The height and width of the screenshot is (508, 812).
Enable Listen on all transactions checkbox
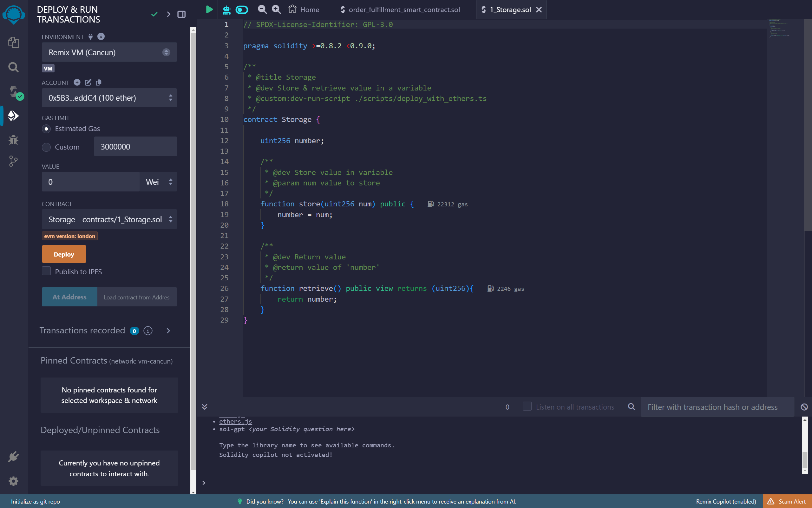(x=527, y=406)
